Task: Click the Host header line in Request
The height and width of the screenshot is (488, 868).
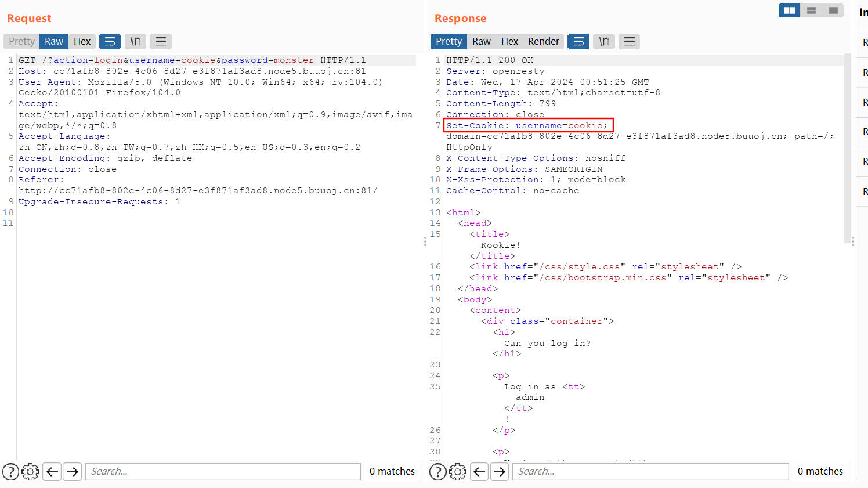Action: click(192, 71)
